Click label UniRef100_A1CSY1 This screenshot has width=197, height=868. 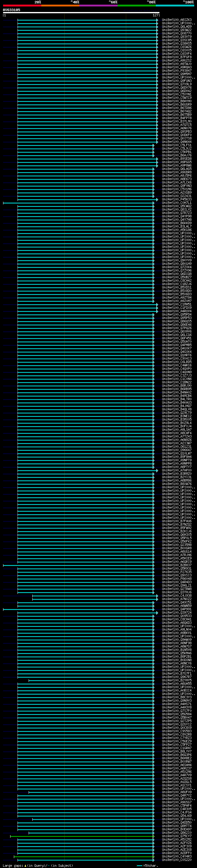click(176, 785)
